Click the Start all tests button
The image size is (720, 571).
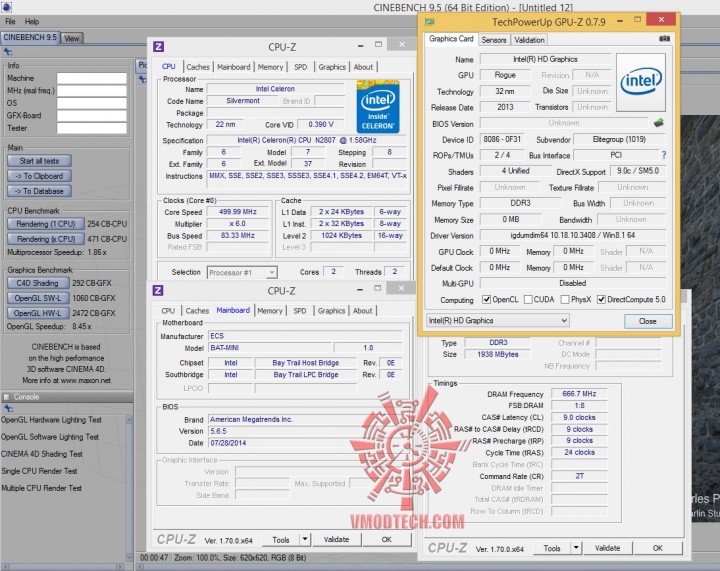(x=39, y=161)
